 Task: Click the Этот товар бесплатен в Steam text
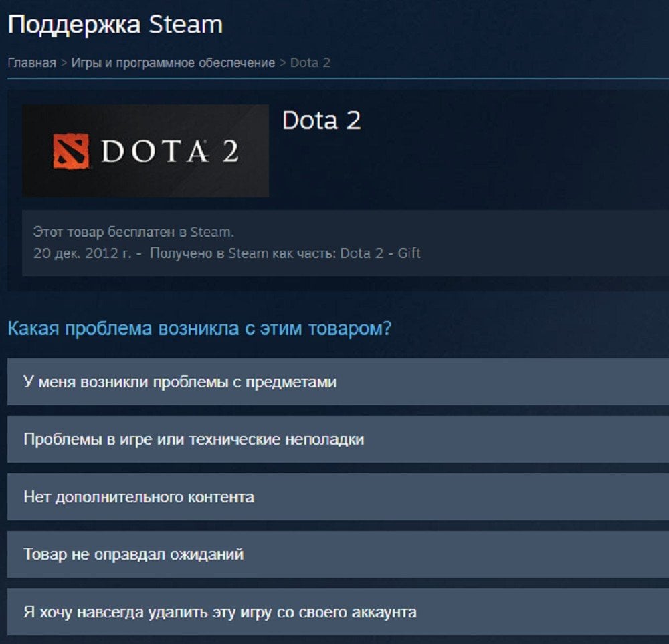coord(134,232)
